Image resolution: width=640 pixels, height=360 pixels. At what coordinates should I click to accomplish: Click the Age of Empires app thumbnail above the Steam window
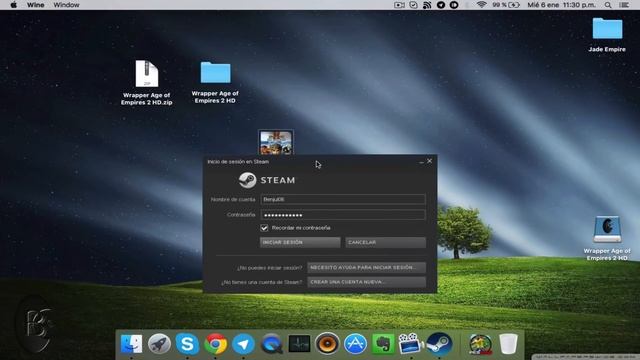pos(276,142)
